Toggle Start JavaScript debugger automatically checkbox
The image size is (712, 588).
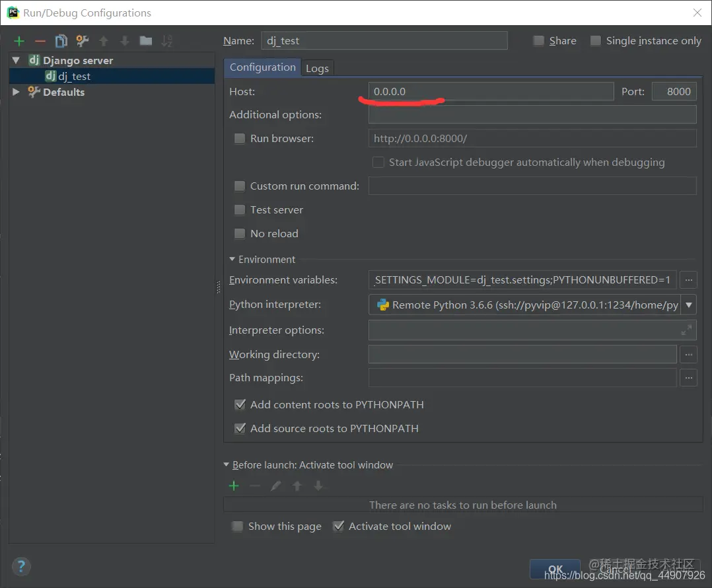378,162
